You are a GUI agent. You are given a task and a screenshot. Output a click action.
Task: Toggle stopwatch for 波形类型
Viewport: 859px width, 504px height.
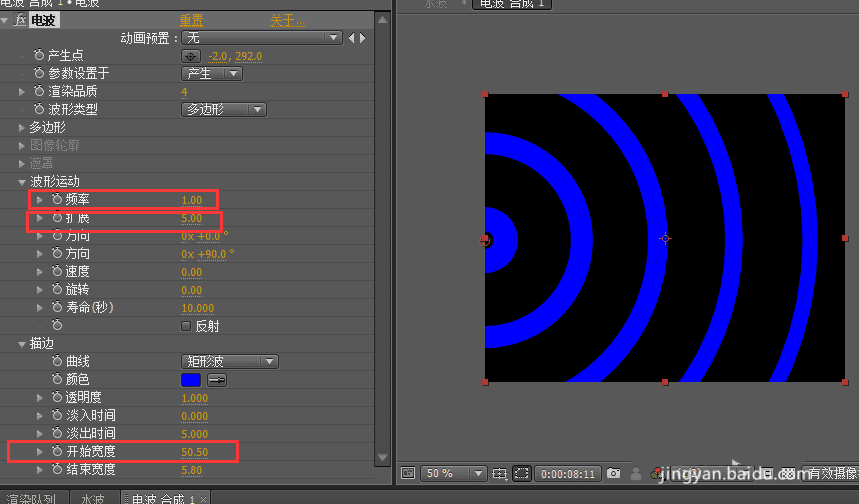point(39,109)
